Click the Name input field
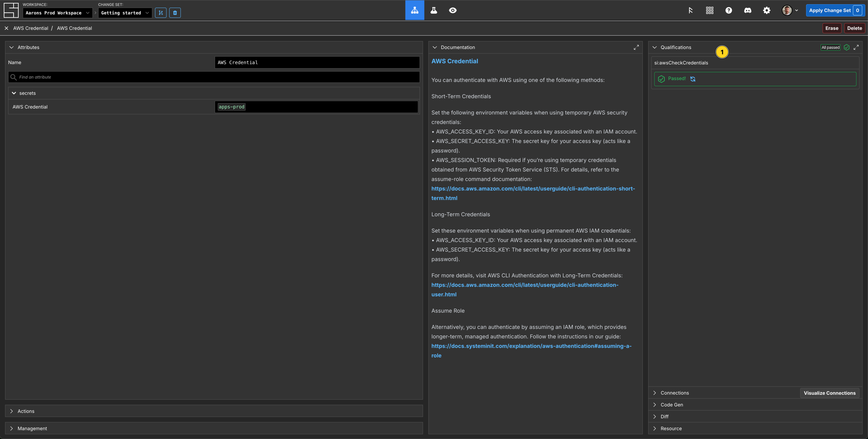The height and width of the screenshot is (439, 868). pos(317,62)
